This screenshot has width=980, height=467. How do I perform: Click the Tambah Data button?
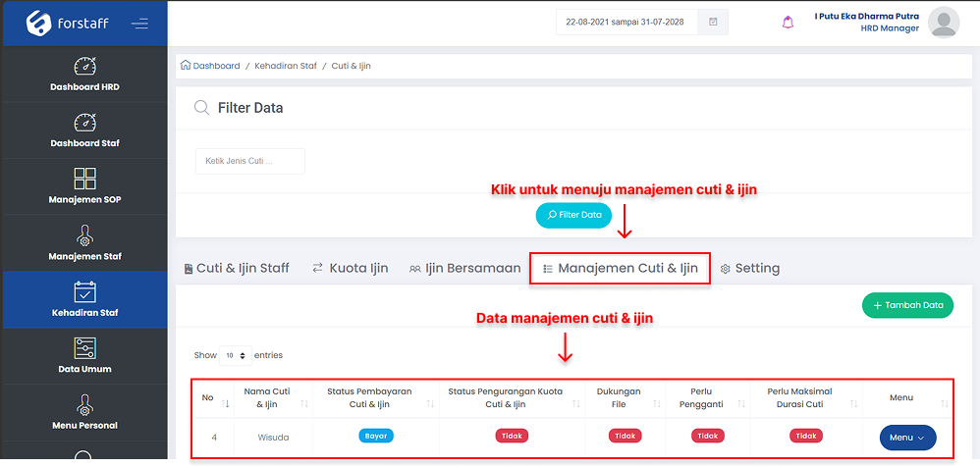point(907,305)
